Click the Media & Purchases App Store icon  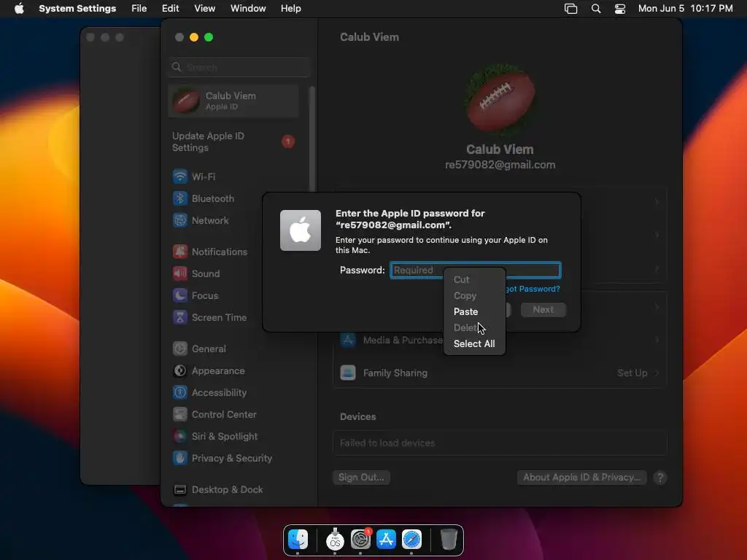click(x=348, y=340)
